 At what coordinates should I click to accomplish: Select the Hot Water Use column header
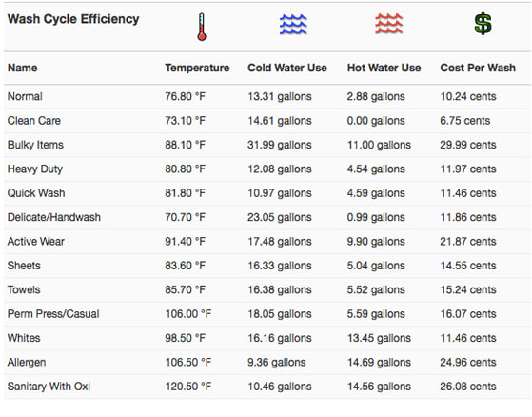click(x=384, y=68)
